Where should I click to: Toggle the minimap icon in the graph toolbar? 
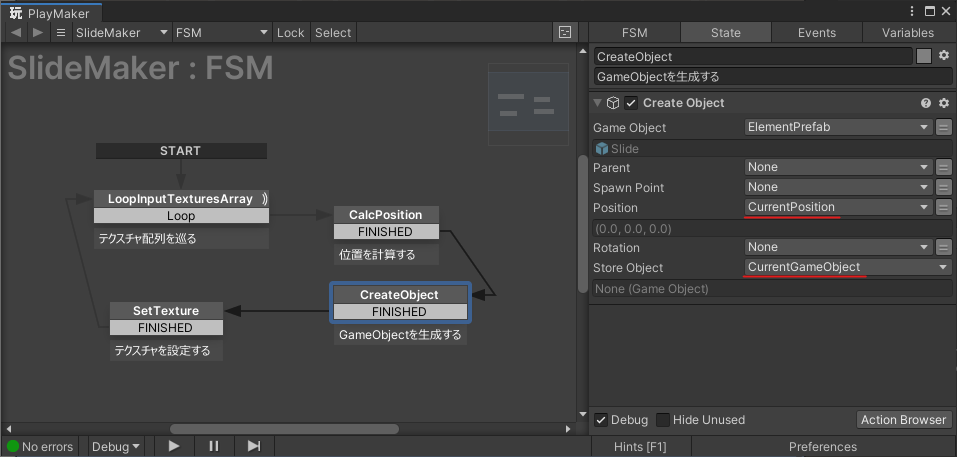pyautogui.click(x=565, y=32)
